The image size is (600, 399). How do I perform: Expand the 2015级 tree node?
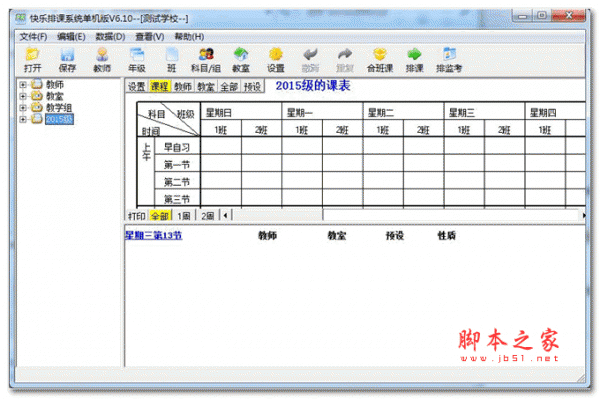[23, 119]
